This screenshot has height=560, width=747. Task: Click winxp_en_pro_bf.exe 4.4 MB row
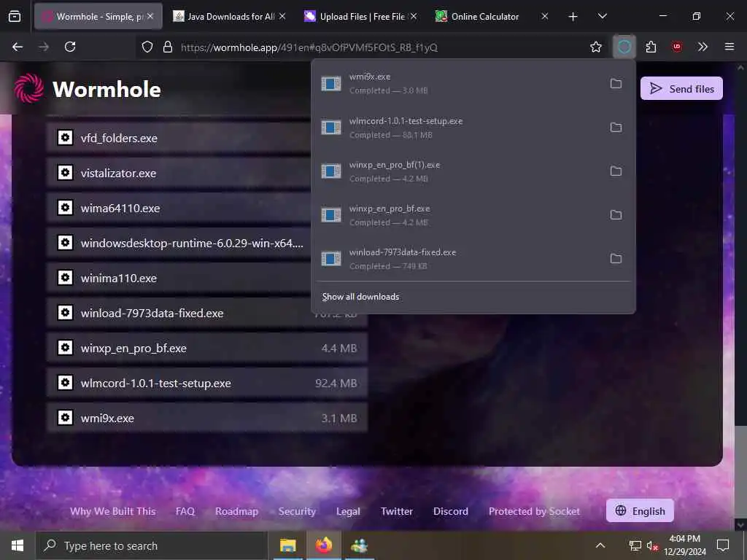[206, 348]
